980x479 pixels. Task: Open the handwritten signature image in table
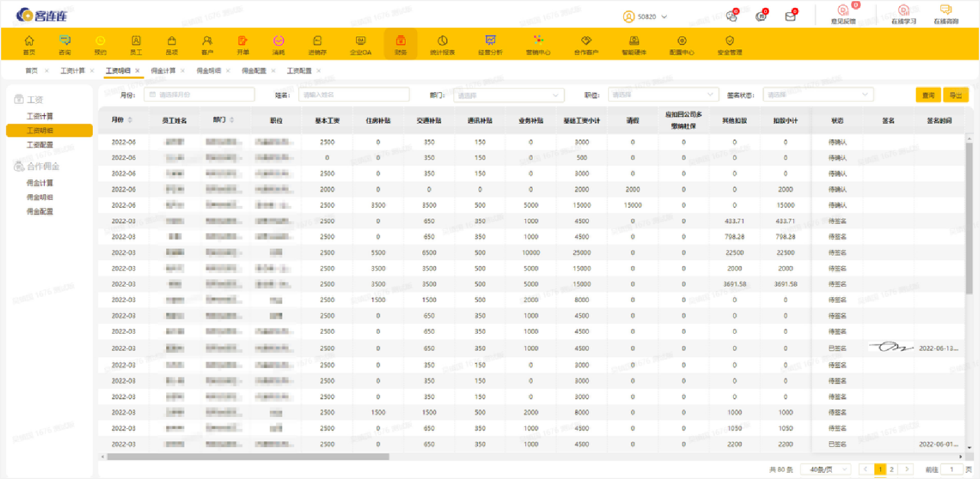891,347
